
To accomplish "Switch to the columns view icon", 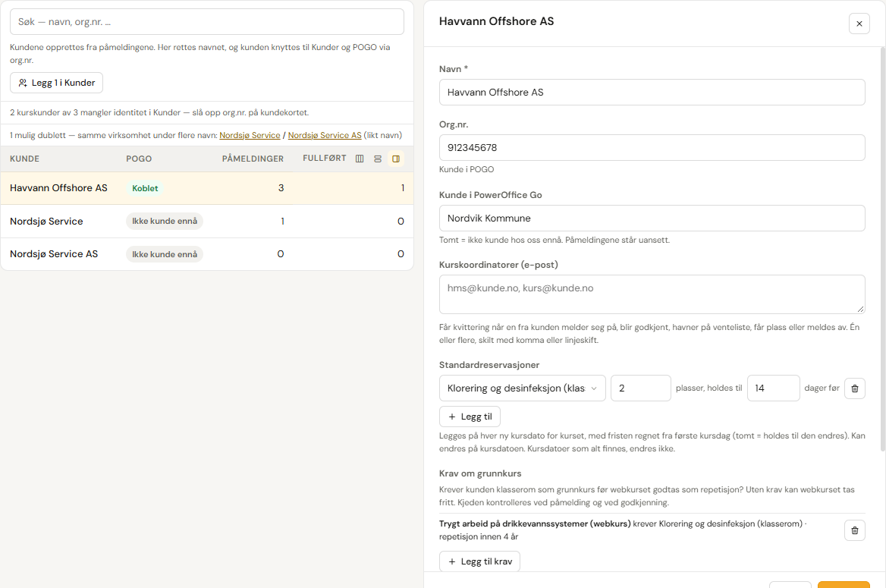I will point(360,159).
